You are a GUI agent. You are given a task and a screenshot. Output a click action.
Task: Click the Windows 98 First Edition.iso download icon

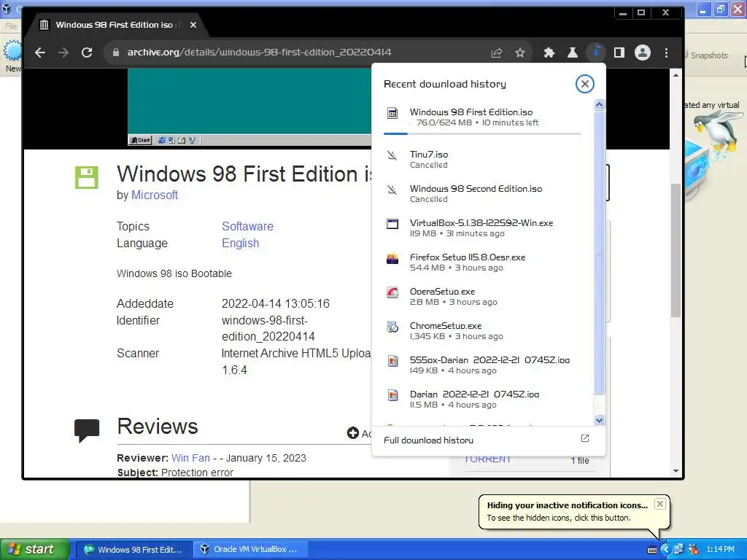click(x=392, y=113)
